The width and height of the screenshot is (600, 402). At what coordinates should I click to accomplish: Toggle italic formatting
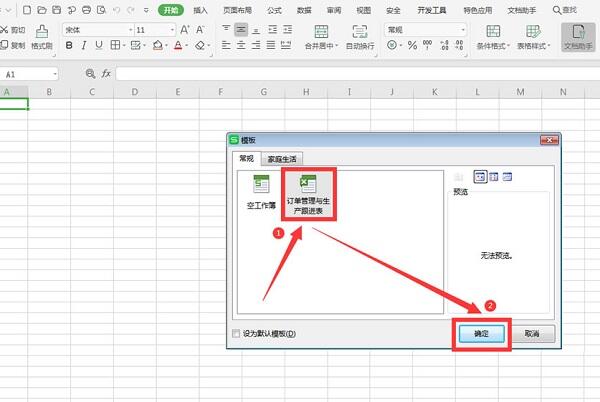[83, 45]
